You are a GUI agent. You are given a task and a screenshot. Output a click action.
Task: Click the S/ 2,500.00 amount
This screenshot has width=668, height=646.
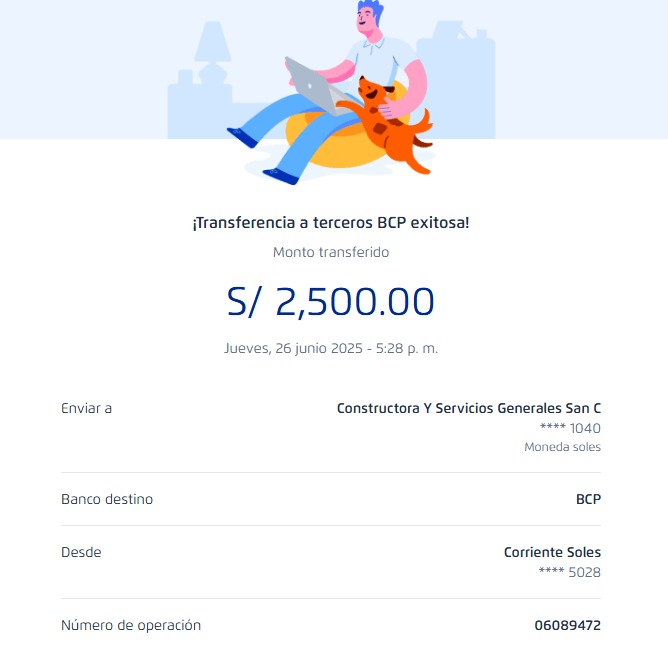click(331, 302)
